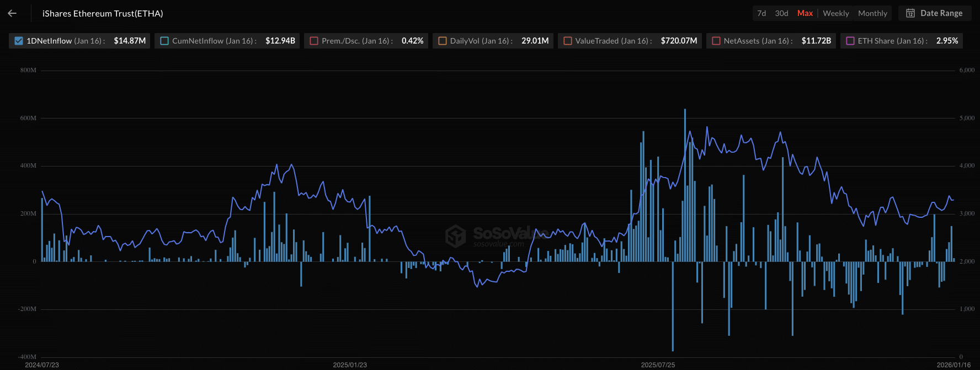This screenshot has width=980, height=370.
Task: Click the calendar icon beside Date Range
Action: coord(910,13)
